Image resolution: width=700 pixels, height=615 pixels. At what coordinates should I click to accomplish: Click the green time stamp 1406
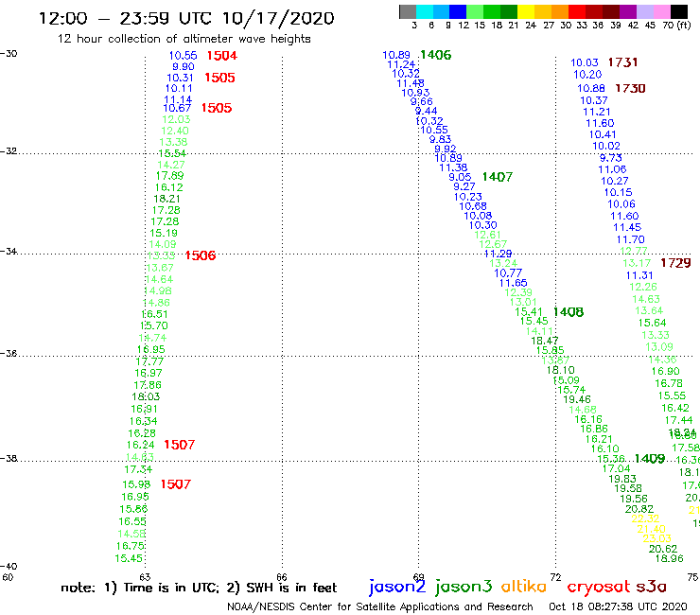[x=436, y=55]
